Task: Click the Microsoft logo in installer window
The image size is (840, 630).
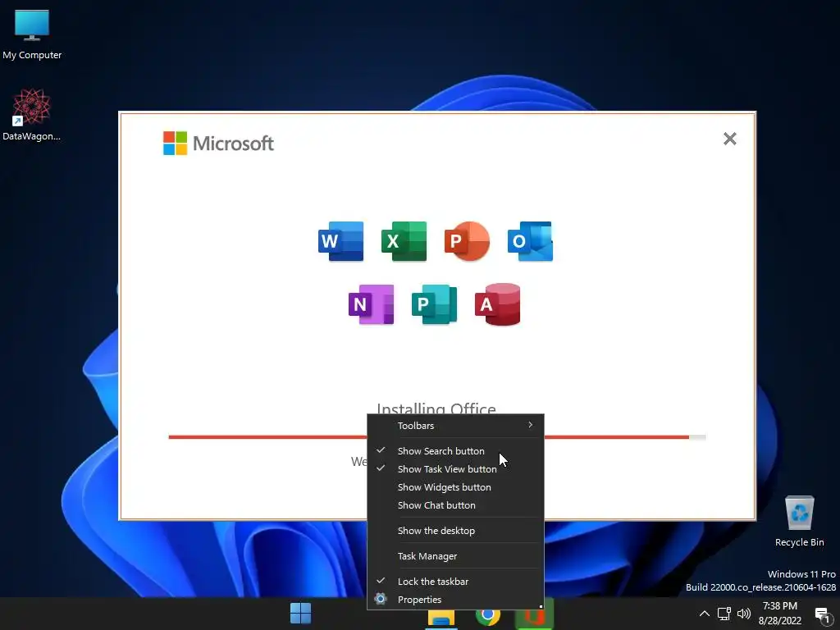Action: pos(218,143)
